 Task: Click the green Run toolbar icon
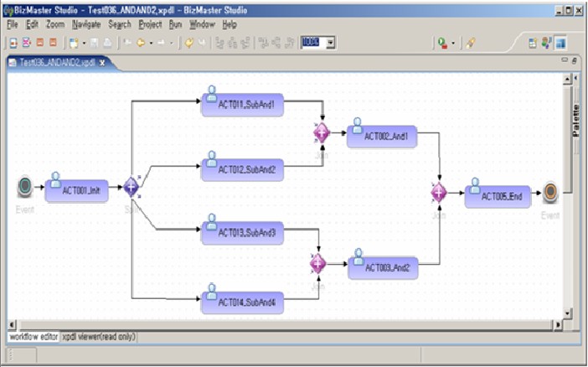click(x=442, y=44)
